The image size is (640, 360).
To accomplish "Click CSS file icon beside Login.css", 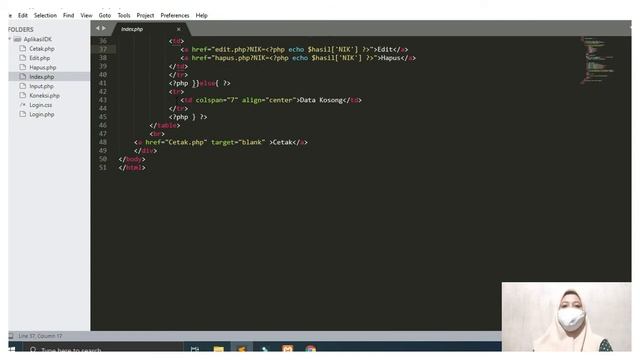I will [x=22, y=105].
